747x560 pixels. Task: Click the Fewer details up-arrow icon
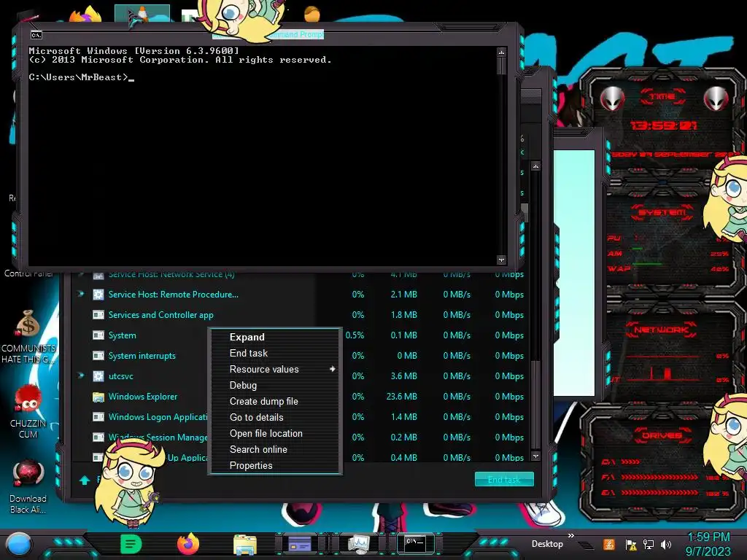85,480
